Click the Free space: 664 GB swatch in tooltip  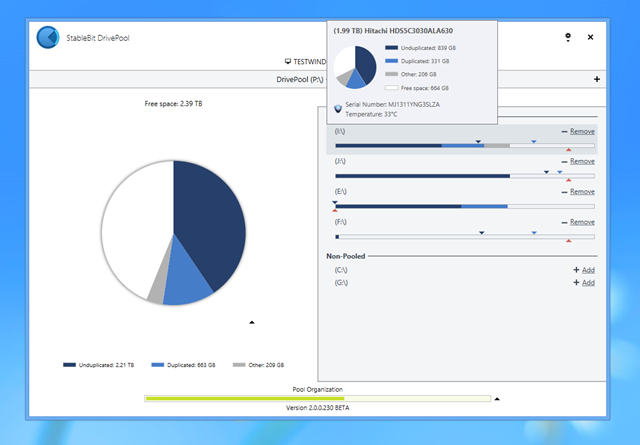coord(391,88)
